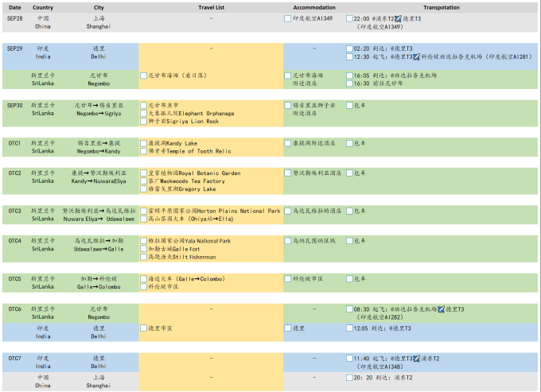Tick the Royal Botanic Garden checkbox
Image resolution: width=541 pixels, height=392 pixels.
point(143,173)
